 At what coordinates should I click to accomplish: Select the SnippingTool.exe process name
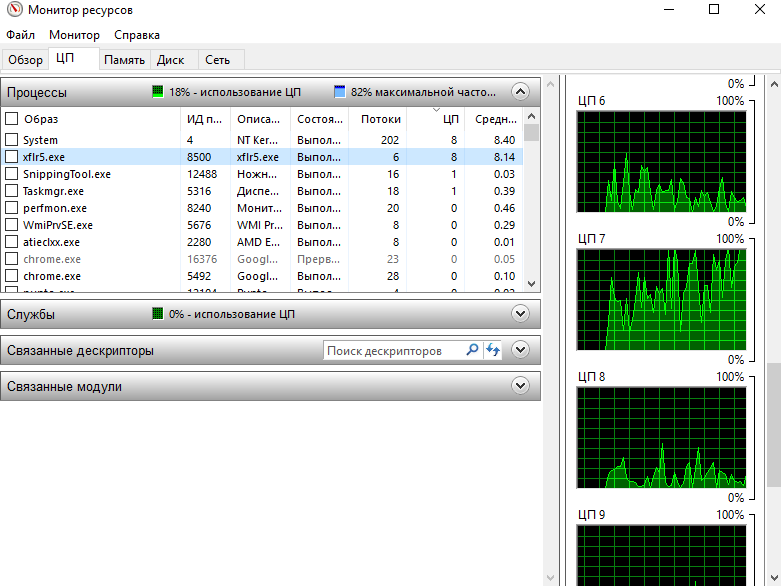pyautogui.click(x=67, y=174)
